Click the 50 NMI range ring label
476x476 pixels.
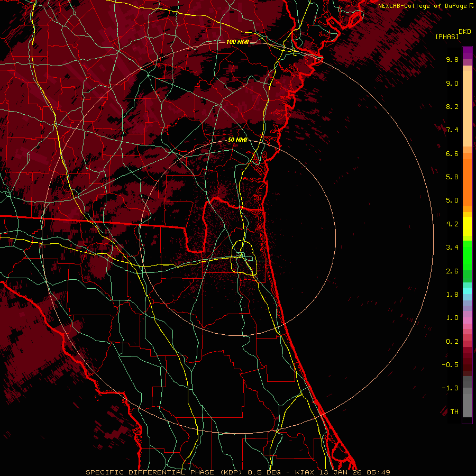[x=237, y=140]
